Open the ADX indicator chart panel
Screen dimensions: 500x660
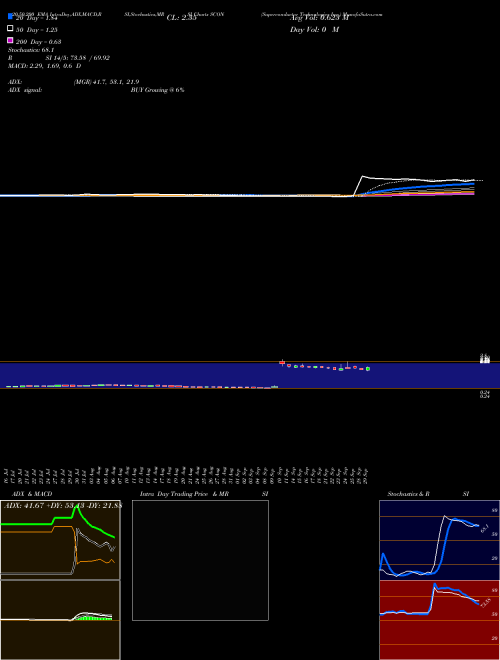pos(60,540)
